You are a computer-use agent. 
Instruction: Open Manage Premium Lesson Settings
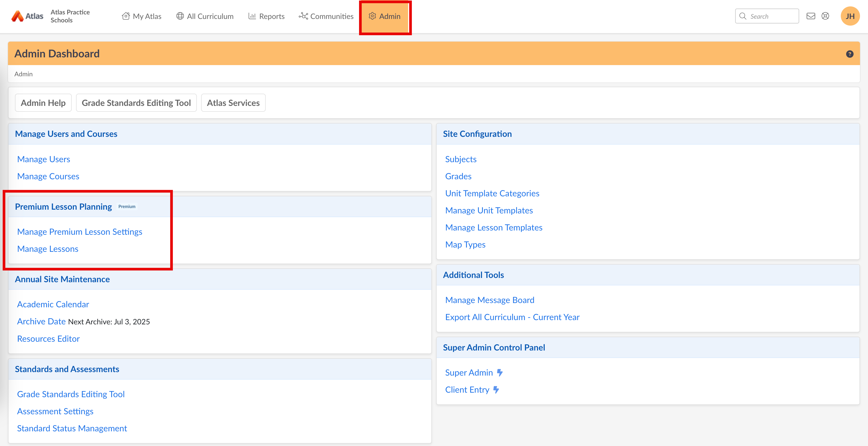pos(79,232)
